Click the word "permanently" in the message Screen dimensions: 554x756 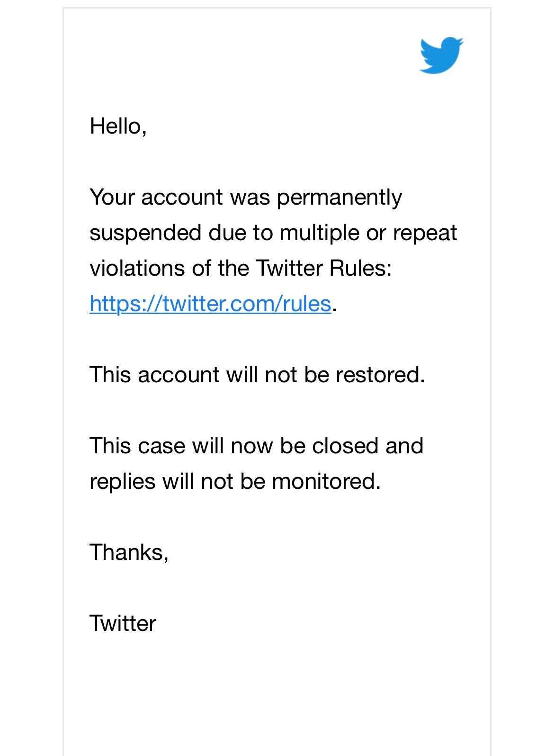click(339, 198)
